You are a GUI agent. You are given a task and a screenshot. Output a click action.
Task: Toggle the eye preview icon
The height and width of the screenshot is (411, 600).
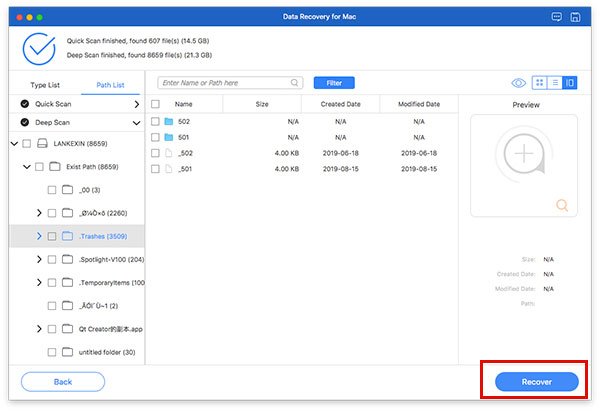point(518,83)
